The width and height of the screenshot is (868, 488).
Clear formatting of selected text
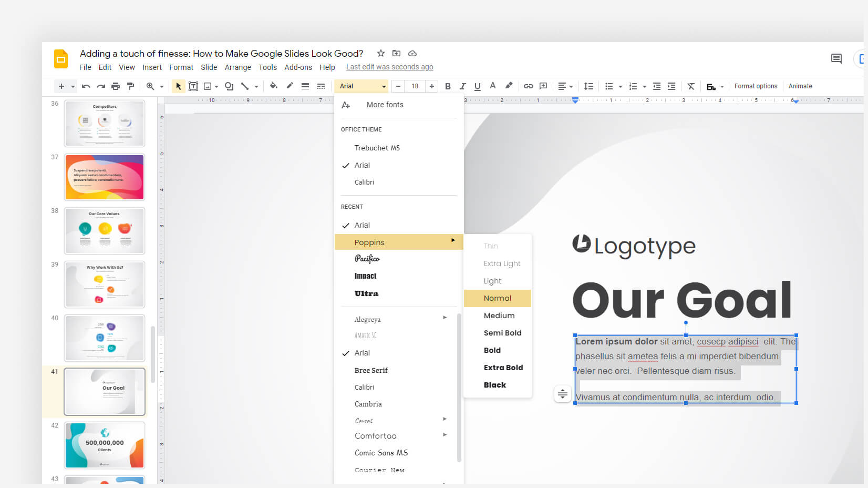(x=691, y=86)
